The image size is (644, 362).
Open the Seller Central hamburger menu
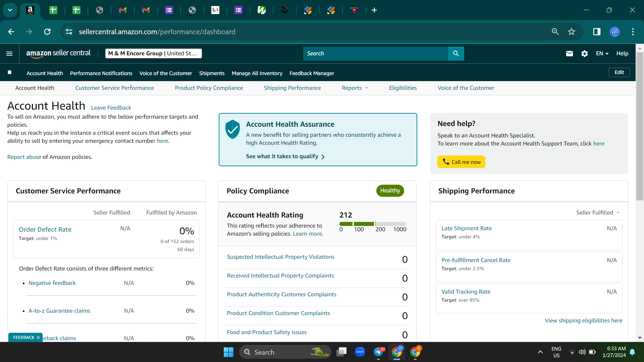coord(9,54)
